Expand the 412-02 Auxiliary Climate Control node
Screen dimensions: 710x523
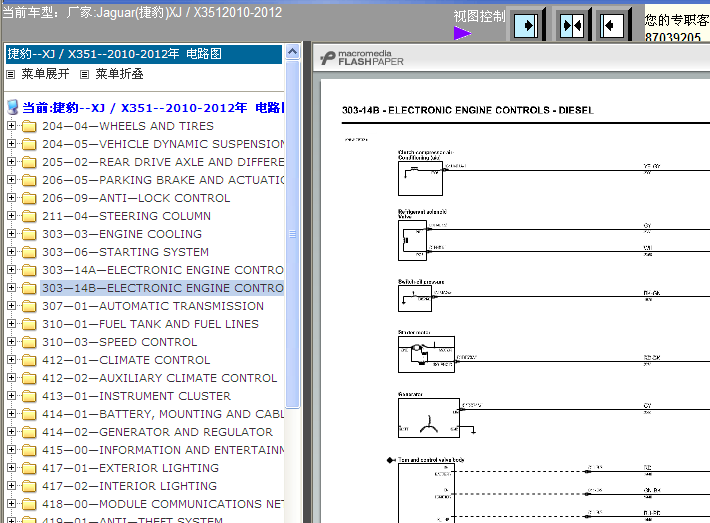point(12,378)
